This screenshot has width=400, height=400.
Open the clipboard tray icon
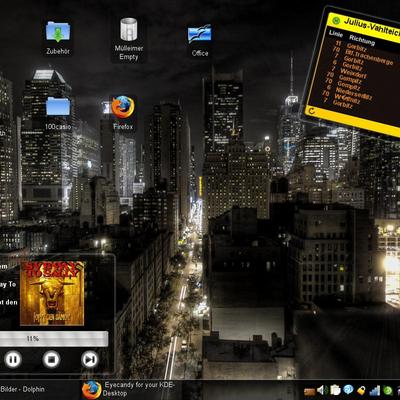[x=335, y=390]
